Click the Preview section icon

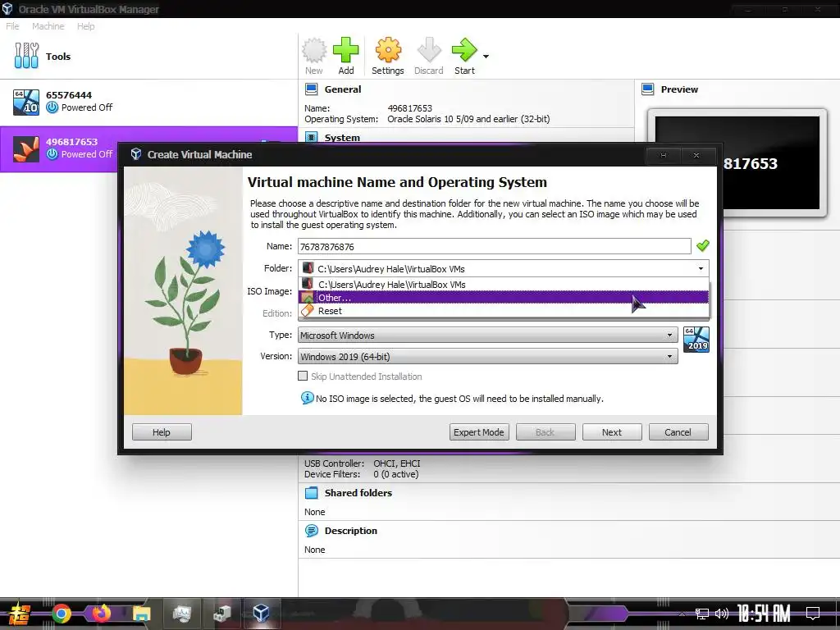click(x=648, y=89)
